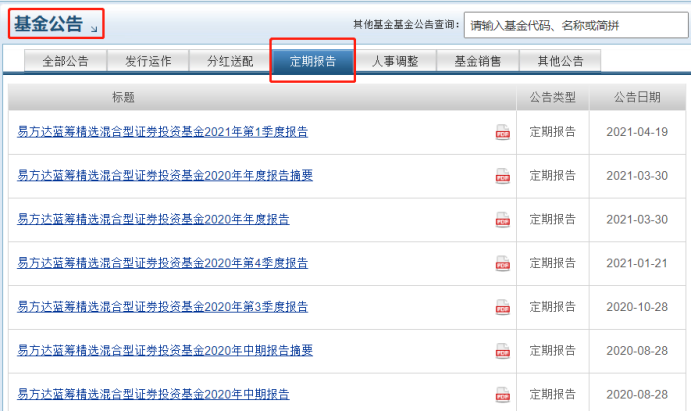Open link 2020年中期报告摘要
Screen dimensions: 692x411
[x=165, y=351]
